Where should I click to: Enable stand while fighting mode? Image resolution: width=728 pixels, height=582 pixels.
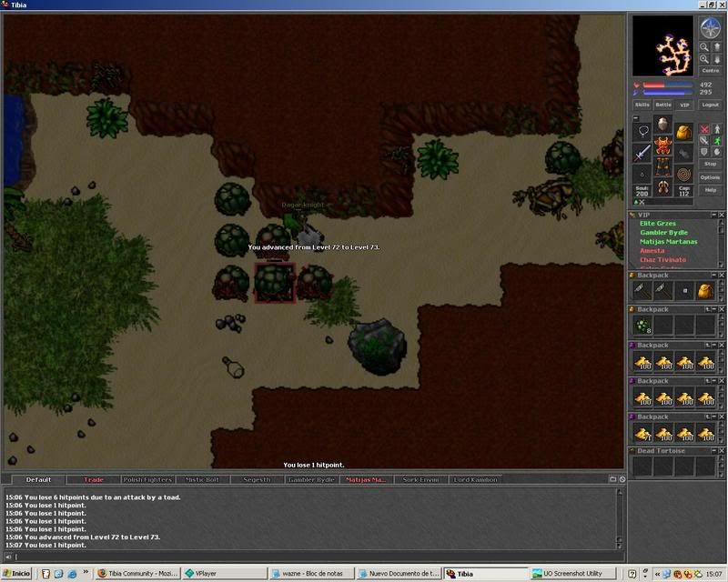pyautogui.click(x=717, y=129)
